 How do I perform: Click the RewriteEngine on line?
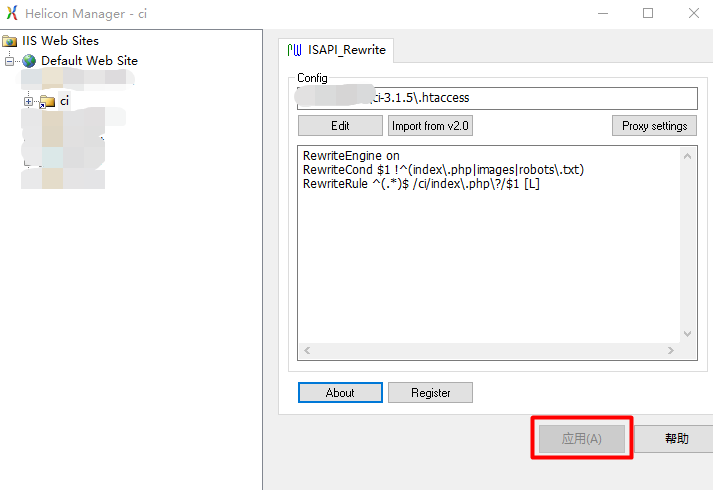click(351, 156)
